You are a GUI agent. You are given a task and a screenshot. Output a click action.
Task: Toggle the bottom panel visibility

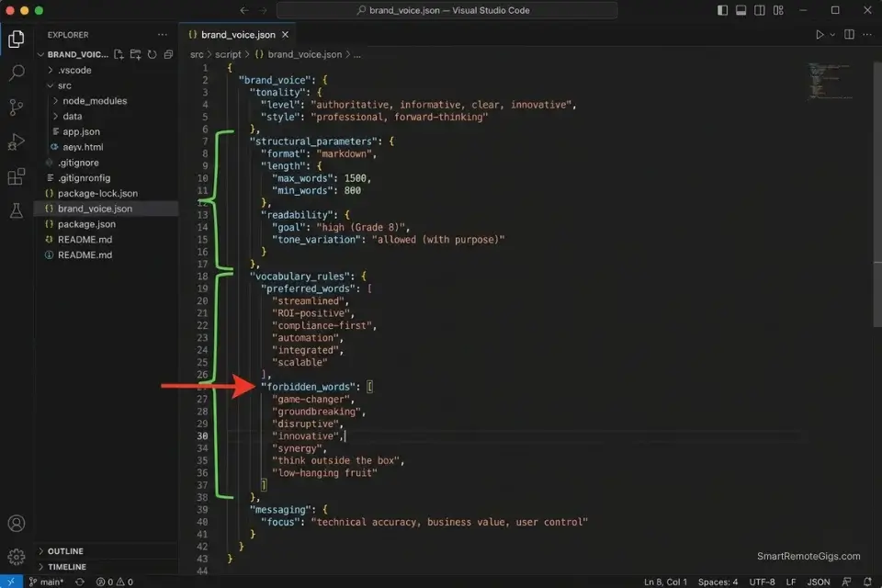(x=741, y=10)
